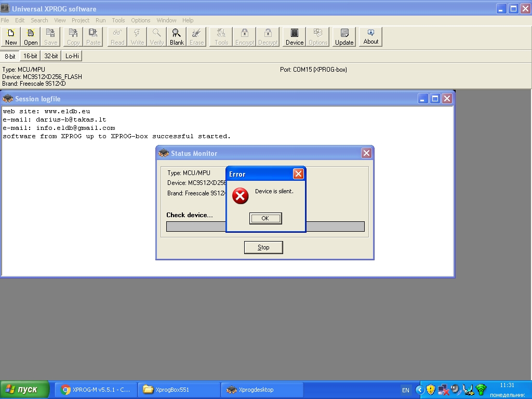Click the 'XPROG-box successful started' log line

(x=117, y=137)
